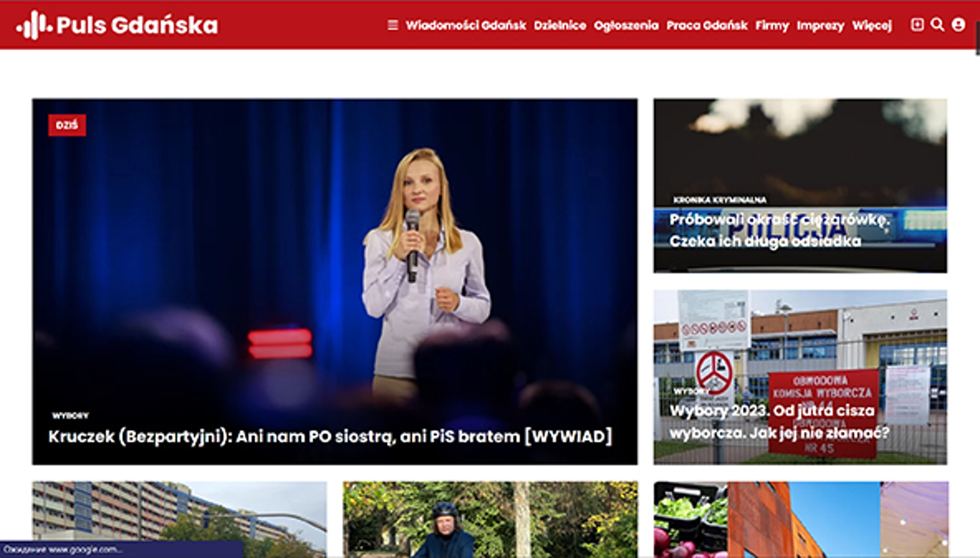Select Dzielnice in navigation bar
This screenshot has height=558, width=980.
pyautogui.click(x=560, y=26)
